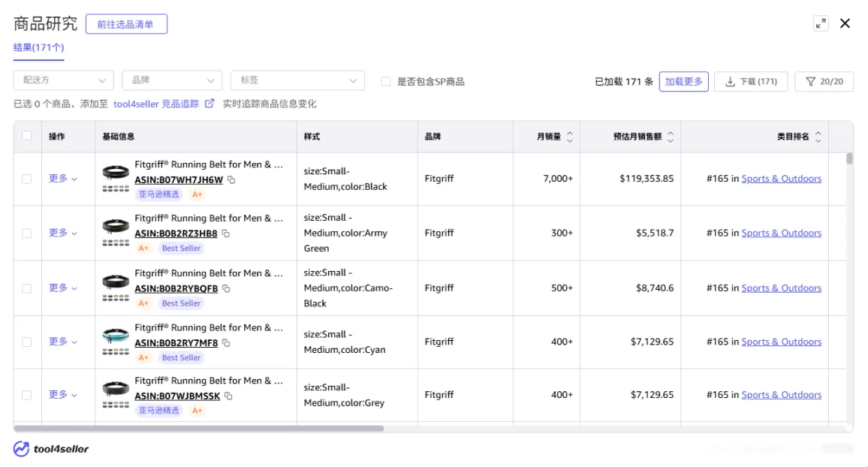The height and width of the screenshot is (467, 868).
Task: Click 前往选品清单 button
Action: (x=126, y=24)
